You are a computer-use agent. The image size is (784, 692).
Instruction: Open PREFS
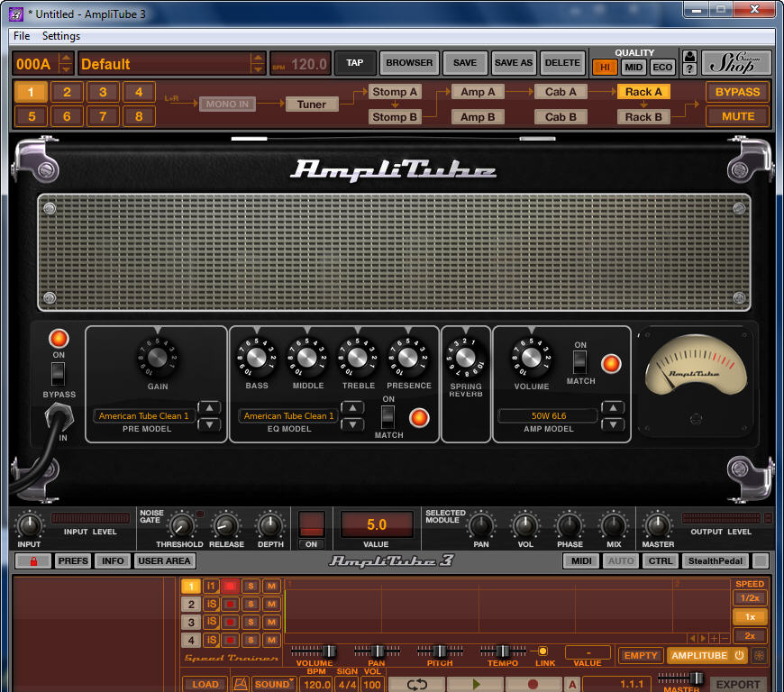(x=73, y=561)
